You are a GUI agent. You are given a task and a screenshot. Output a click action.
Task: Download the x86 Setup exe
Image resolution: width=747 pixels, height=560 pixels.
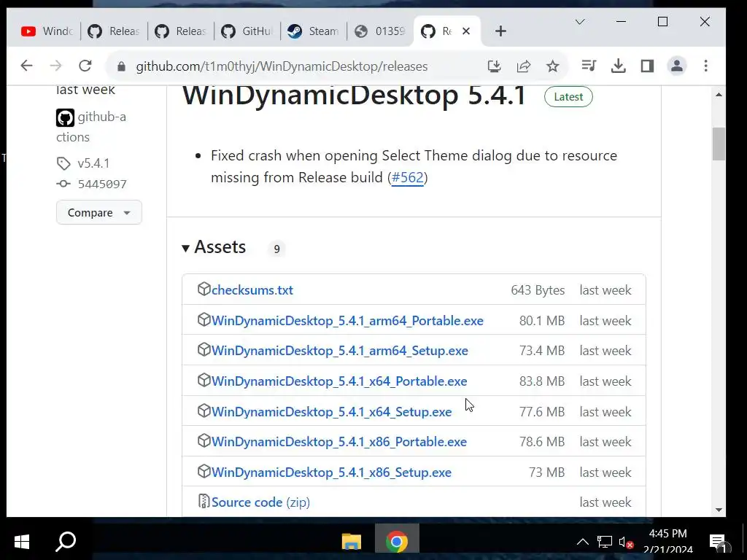332,472
